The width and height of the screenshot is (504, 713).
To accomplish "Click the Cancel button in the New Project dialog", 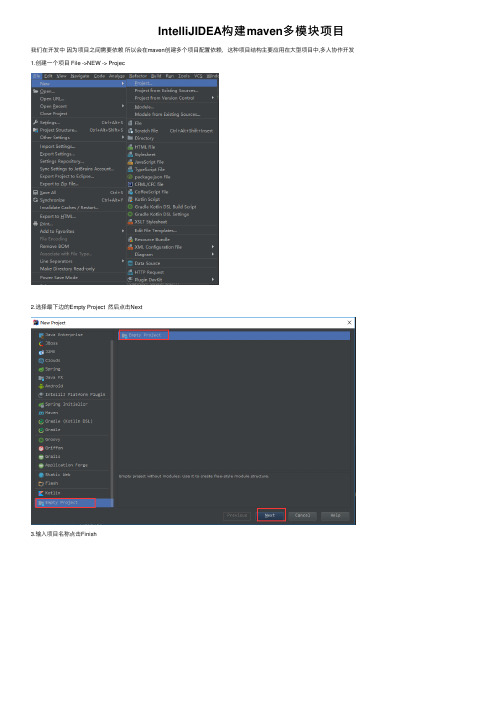I will [x=302, y=516].
